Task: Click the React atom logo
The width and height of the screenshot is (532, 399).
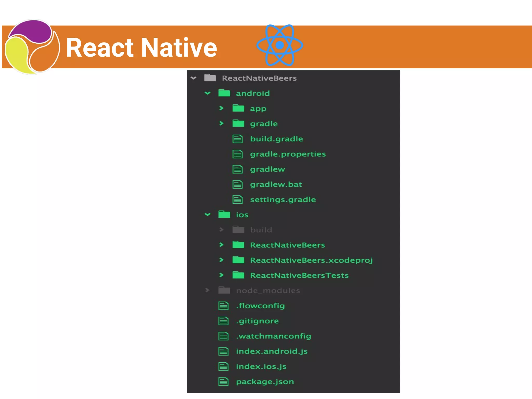Action: (x=280, y=45)
